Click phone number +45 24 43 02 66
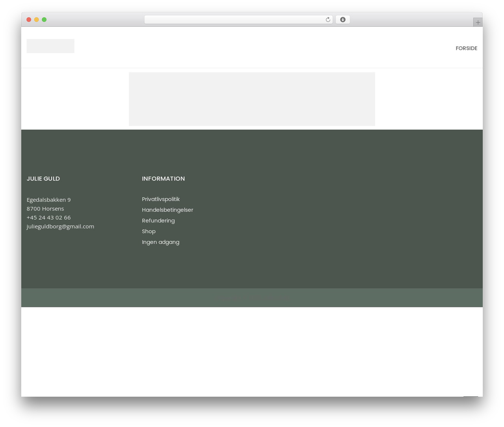 point(49,217)
